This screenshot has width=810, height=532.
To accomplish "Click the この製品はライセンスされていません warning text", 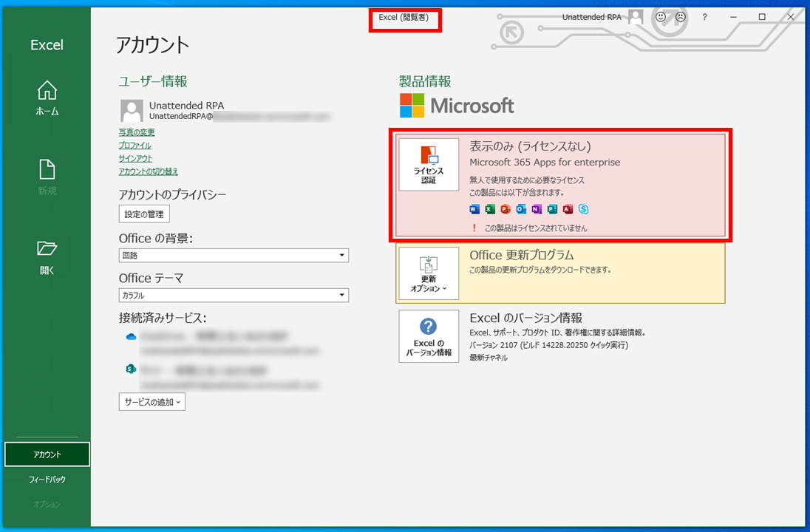I will coord(536,228).
